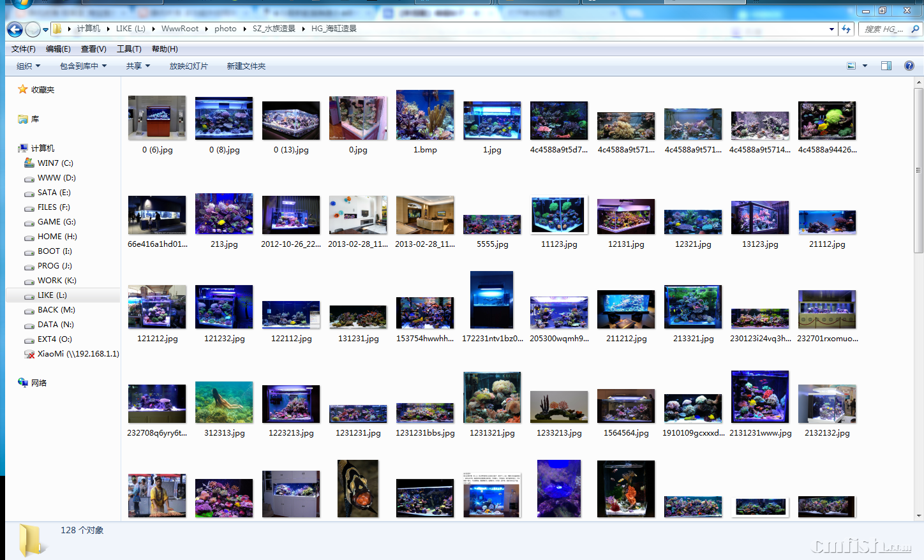Open the 文件(F) menu
The image size is (924, 560).
(x=24, y=49)
